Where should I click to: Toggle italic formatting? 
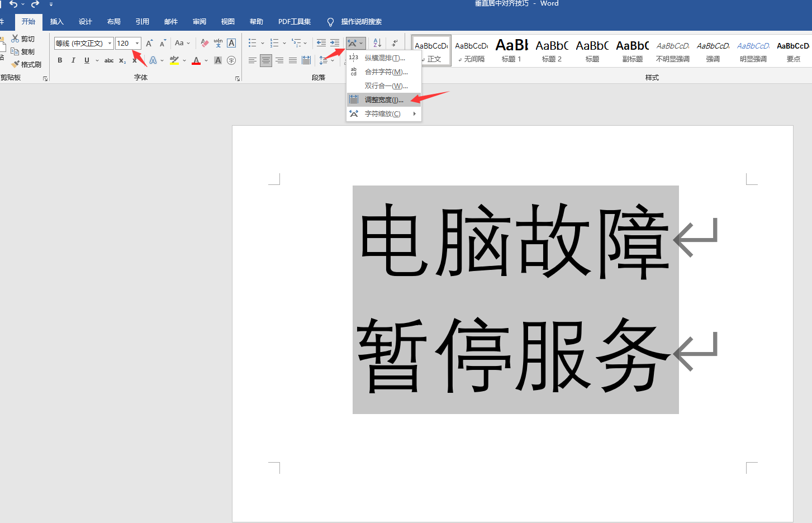(x=73, y=60)
